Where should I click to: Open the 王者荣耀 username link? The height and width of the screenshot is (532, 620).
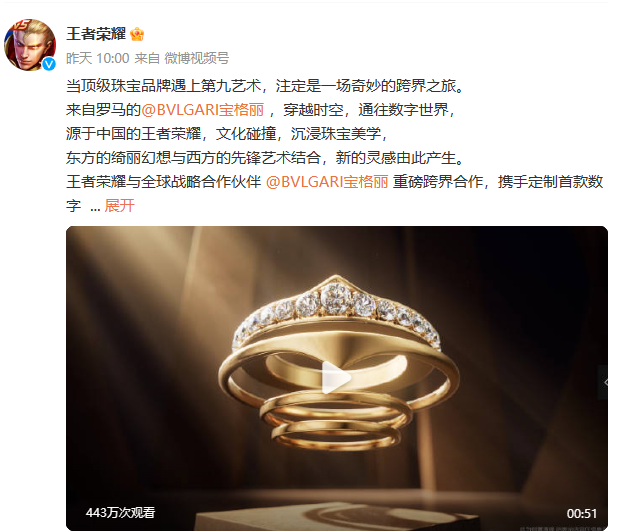pos(96,34)
